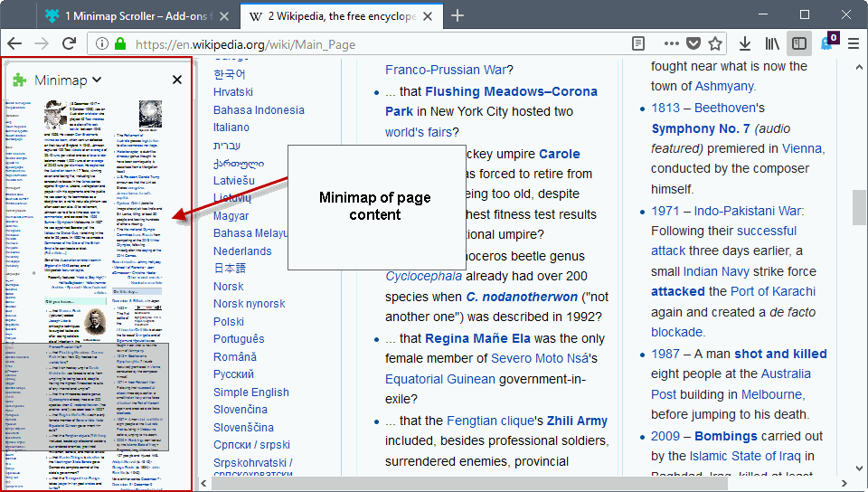Close the Wikipedia tab
The image size is (868, 492).
(431, 15)
